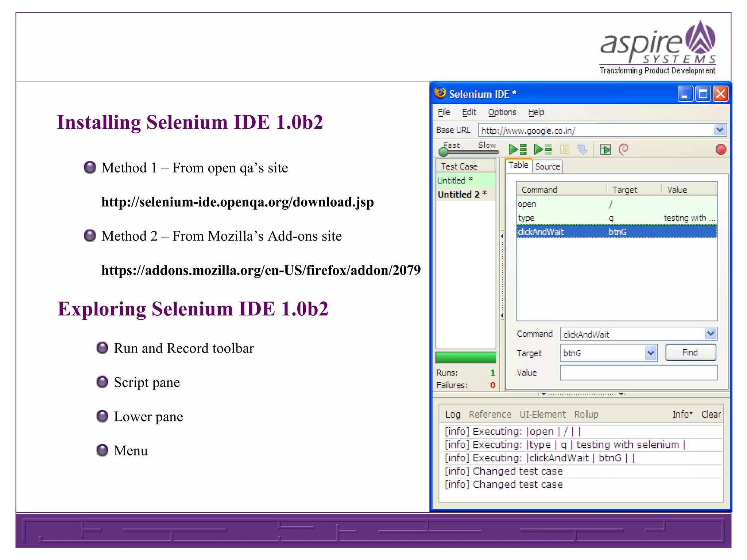This screenshot has width=747, height=560.
Task: Click the addons.mozilla.org addon 2079 URL
Action: [261, 270]
